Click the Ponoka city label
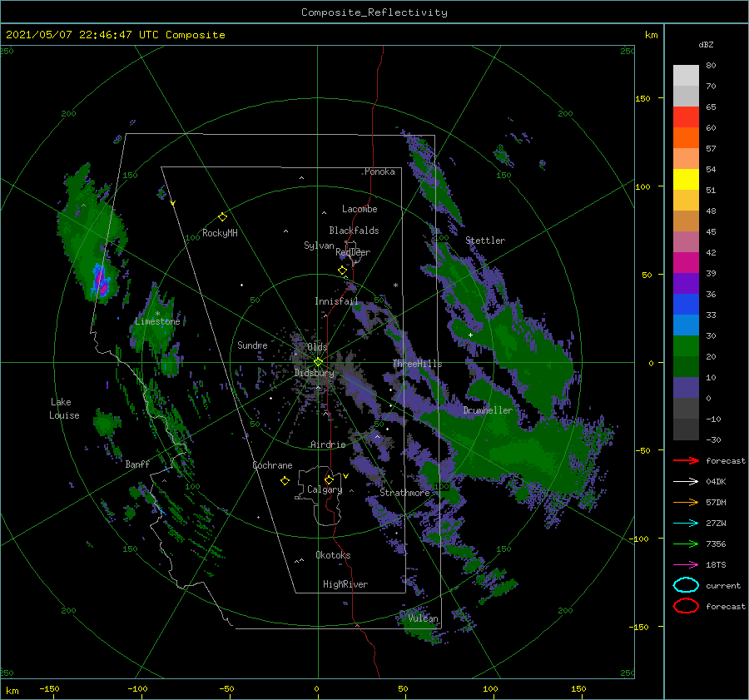Image resolution: width=749 pixels, height=700 pixels. click(x=379, y=172)
